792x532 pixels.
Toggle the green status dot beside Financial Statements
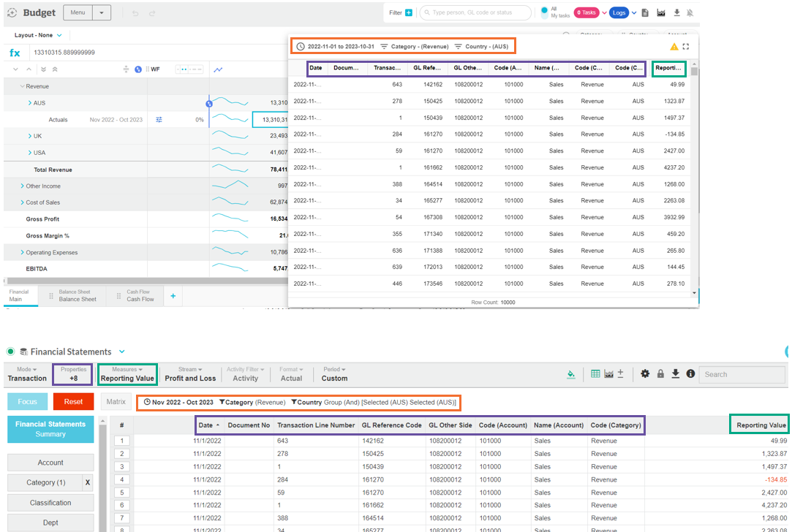[x=11, y=351]
